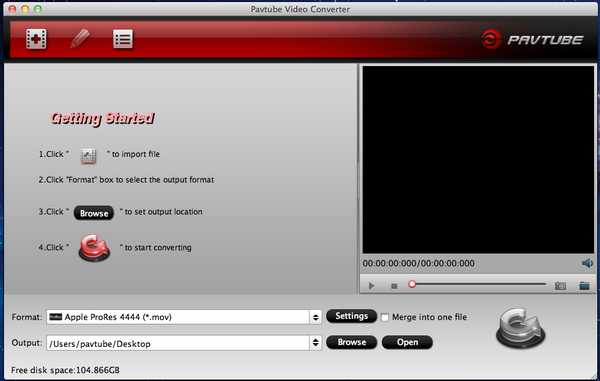Open the Edit pencil tool in toolbar
The width and height of the screenshot is (600, 381).
click(x=80, y=39)
